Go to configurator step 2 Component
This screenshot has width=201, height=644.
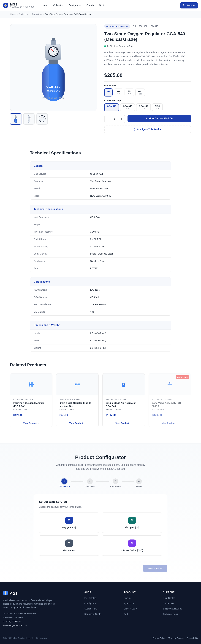click(x=90, y=483)
